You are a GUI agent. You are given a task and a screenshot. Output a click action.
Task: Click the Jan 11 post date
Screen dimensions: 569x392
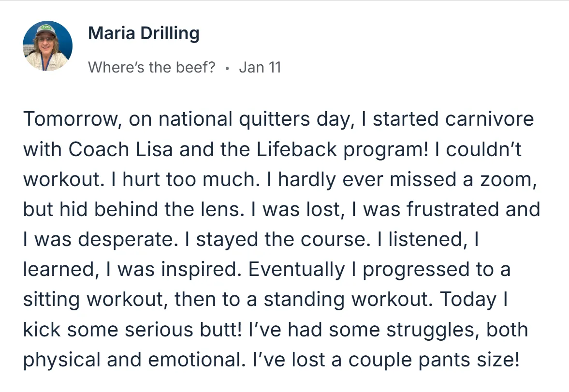pos(260,67)
